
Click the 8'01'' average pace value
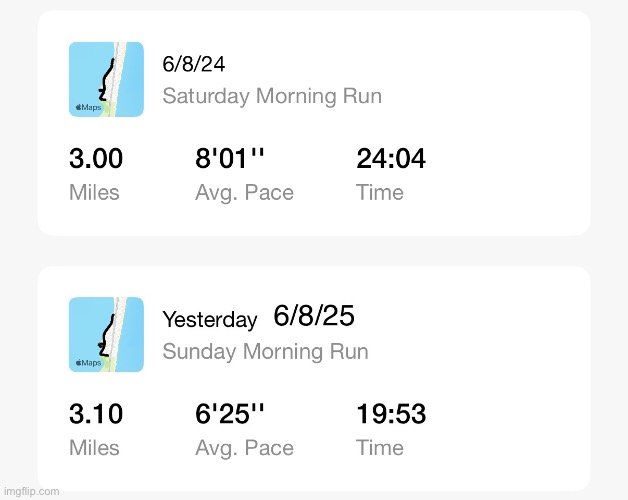230,158
